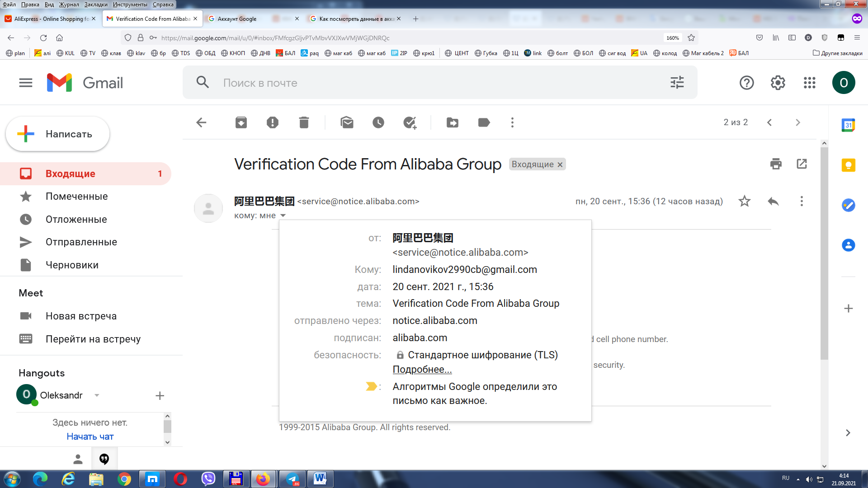This screenshot has width=868, height=488.
Task: Move email to folder icon
Action: coord(453,122)
